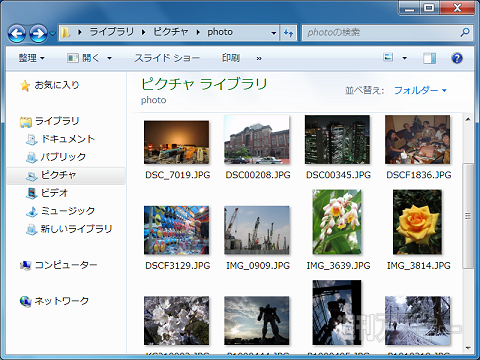Screen dimensions: 480x360
Task: Click the vertical scrollbar thumb
Action: 468,216
